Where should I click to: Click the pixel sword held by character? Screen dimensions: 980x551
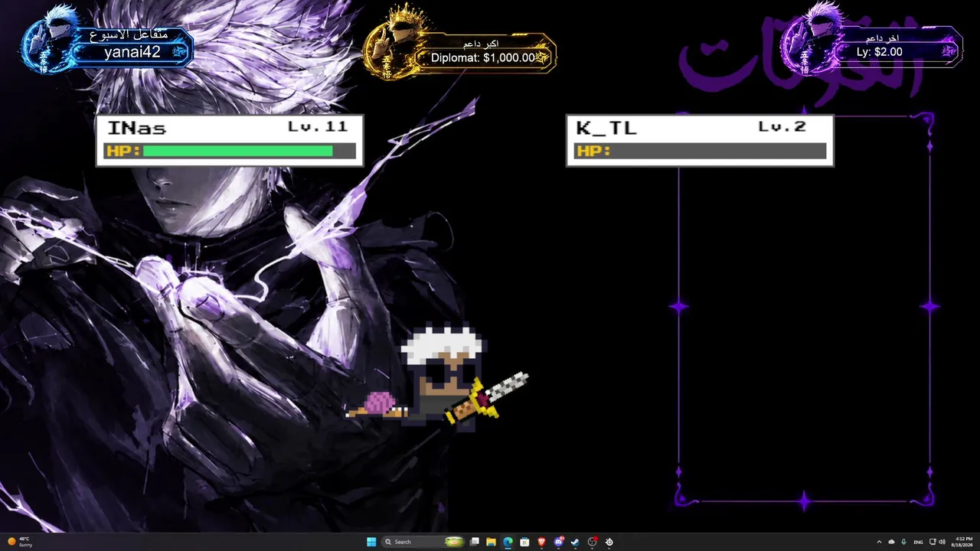488,397
